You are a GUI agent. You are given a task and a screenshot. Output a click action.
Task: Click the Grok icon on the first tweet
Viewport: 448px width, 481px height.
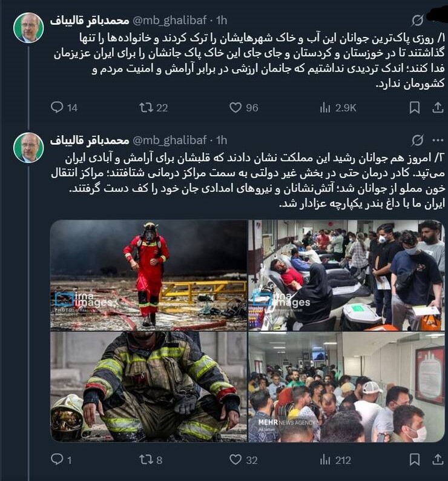point(417,21)
